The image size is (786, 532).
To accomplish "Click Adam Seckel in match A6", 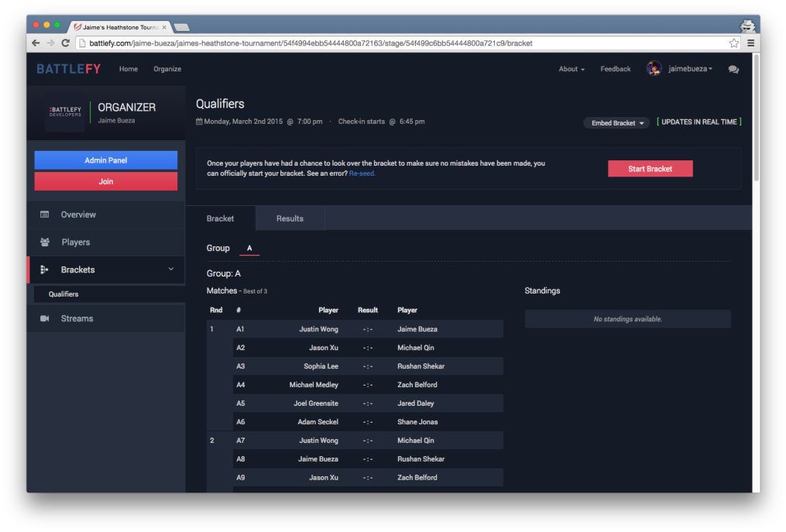I will click(x=317, y=422).
